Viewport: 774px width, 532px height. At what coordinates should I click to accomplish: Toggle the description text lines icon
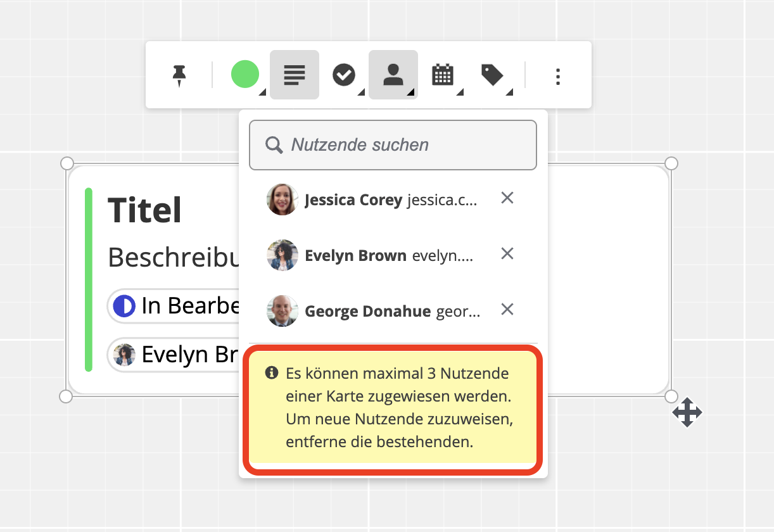294,75
